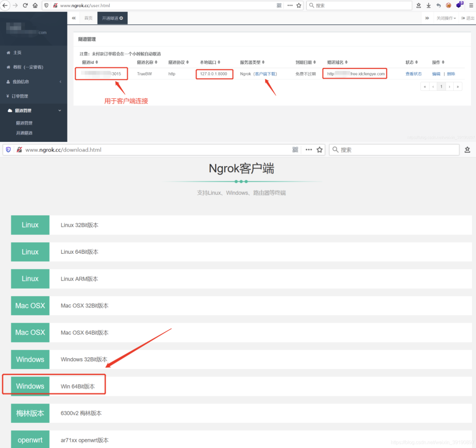The width and height of the screenshot is (476, 448).
Task: Sort table by 服务器类型 column
Action: pos(252,62)
